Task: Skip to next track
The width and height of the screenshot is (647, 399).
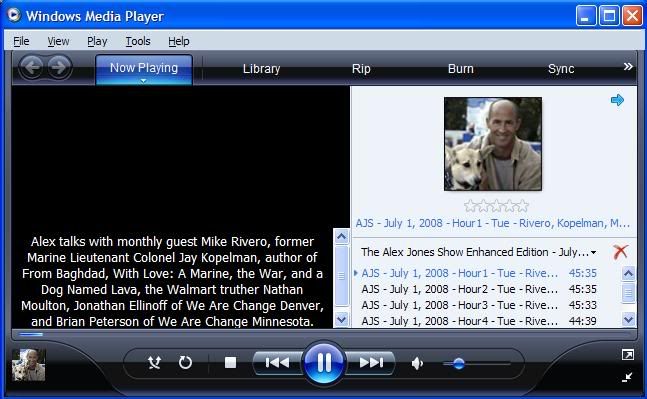Action: tap(371, 363)
